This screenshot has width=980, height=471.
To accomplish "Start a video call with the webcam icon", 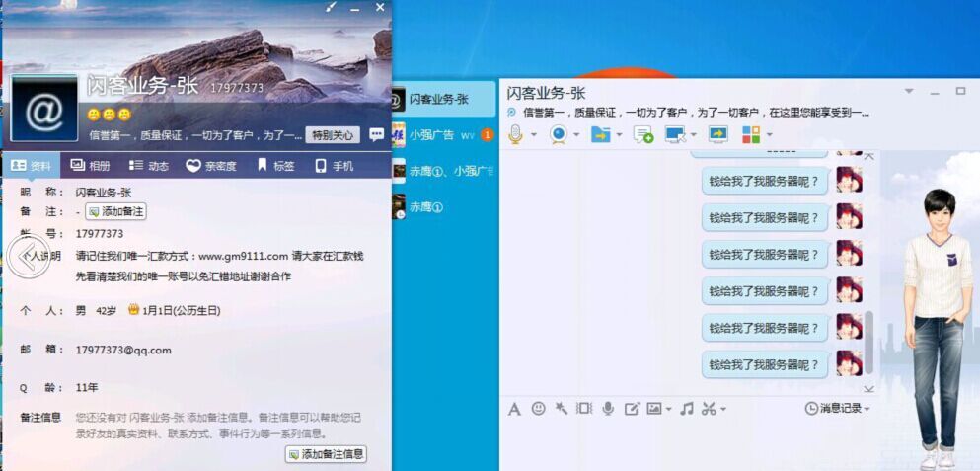I will coord(559,134).
